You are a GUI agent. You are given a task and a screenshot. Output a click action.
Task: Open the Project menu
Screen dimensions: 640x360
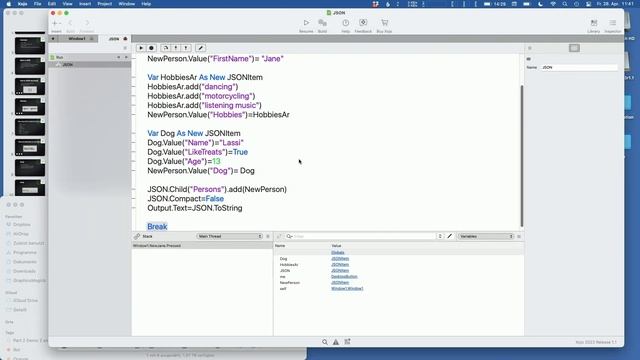point(104,4)
